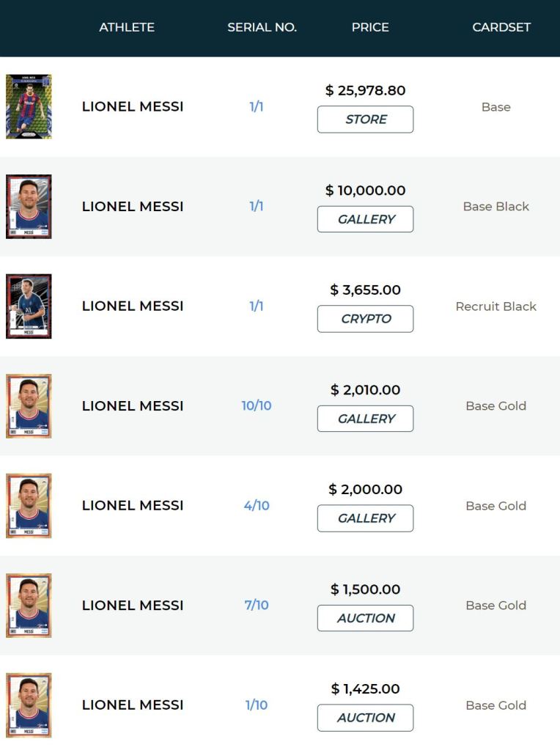Open GALLERY for the $2,010.00 card
Screen dimensions: 560x750
(x=365, y=419)
